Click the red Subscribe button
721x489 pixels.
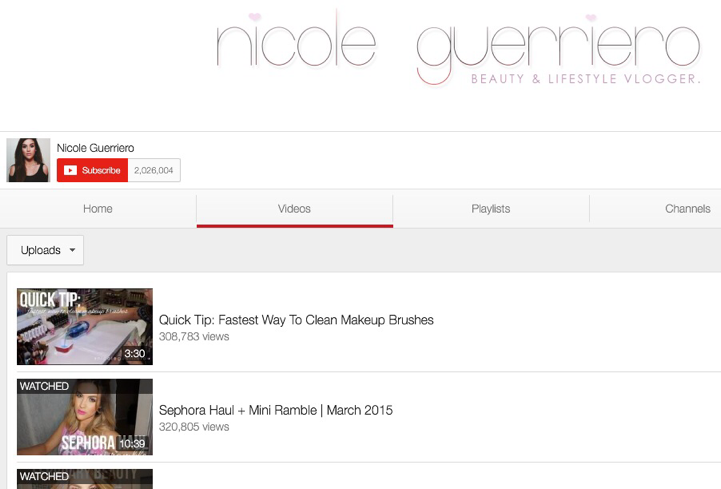coord(92,170)
